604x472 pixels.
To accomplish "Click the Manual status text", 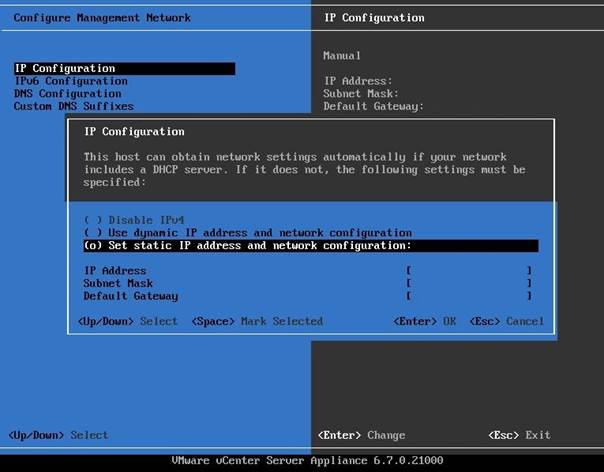I will pyautogui.click(x=342, y=56).
